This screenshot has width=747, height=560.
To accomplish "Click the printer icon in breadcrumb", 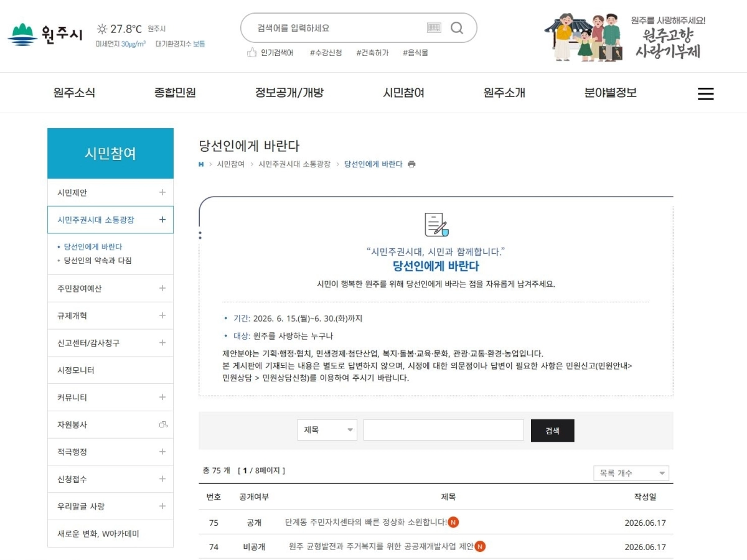I will (411, 164).
